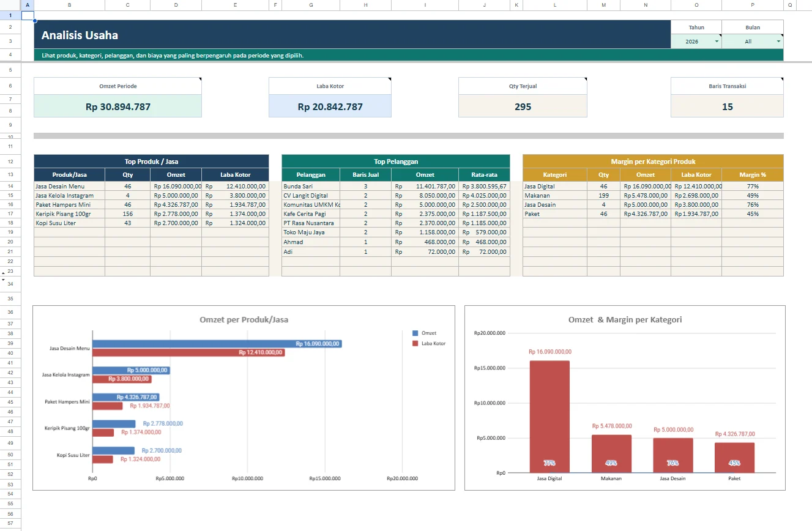Collapse row group arrow beside row 34

tap(3, 279)
